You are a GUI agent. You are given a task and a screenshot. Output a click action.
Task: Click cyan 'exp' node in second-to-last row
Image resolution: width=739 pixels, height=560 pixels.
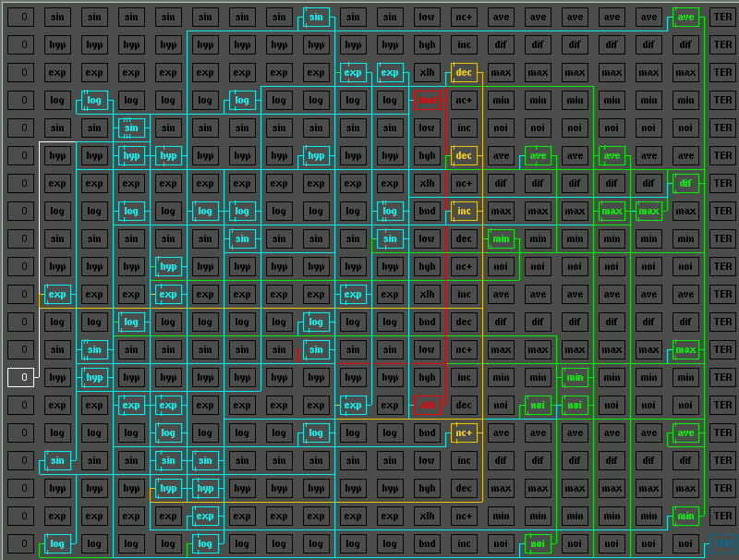tap(205, 516)
